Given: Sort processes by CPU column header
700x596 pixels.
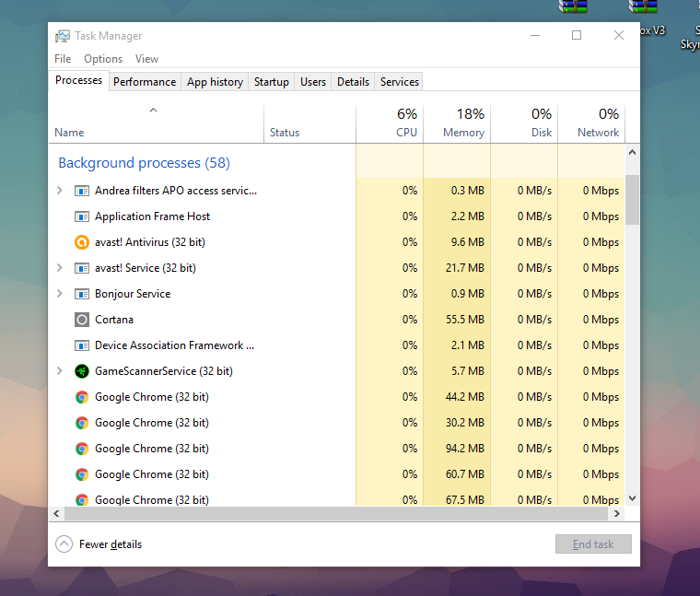Looking at the screenshot, I should tap(390, 123).
